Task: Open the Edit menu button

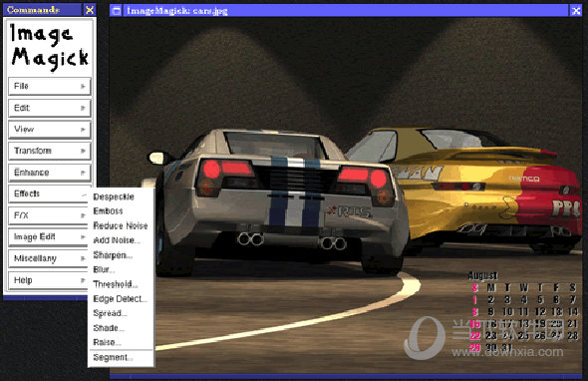Action: pos(50,108)
